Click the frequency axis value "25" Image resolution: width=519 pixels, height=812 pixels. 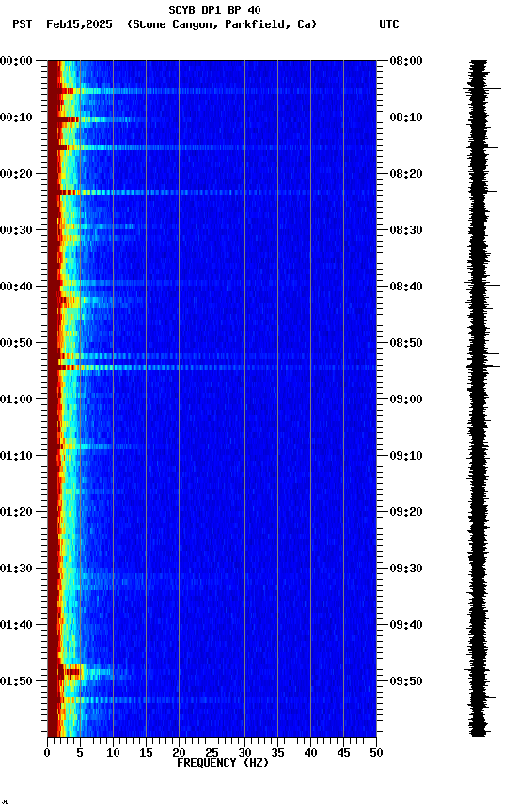[212, 753]
